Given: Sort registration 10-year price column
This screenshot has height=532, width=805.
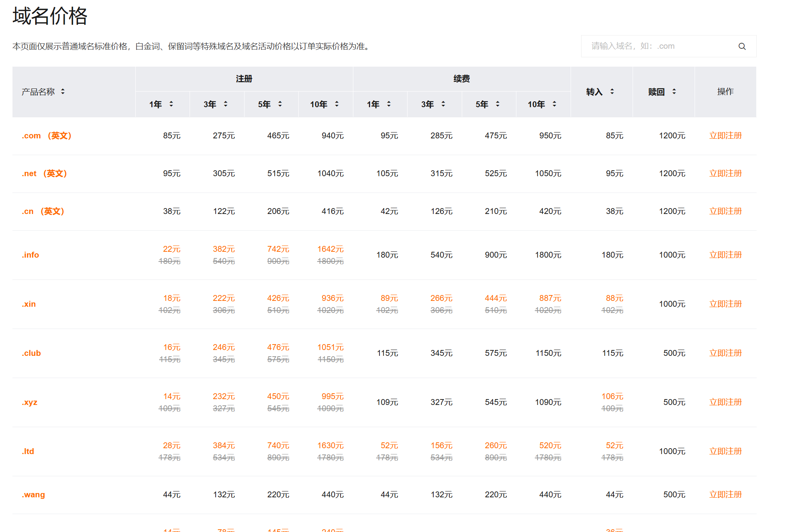Looking at the screenshot, I should (x=337, y=104).
